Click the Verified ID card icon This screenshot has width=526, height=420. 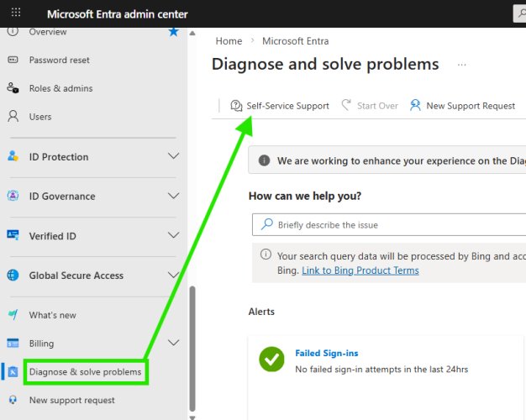coord(13,235)
